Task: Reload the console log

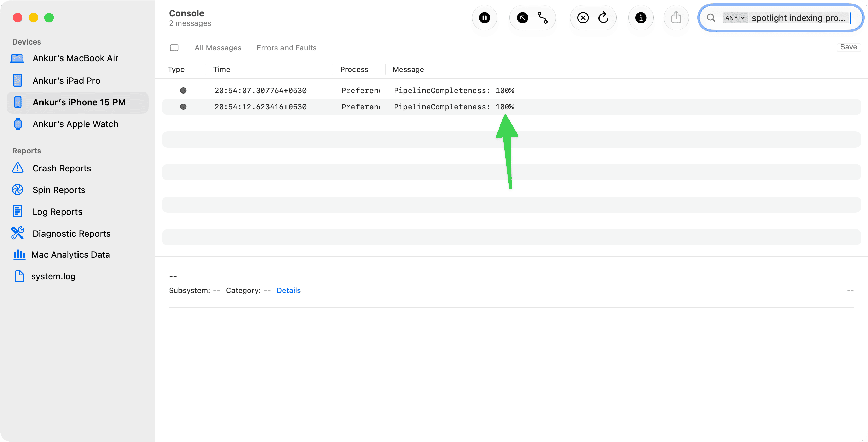Action: tap(603, 18)
